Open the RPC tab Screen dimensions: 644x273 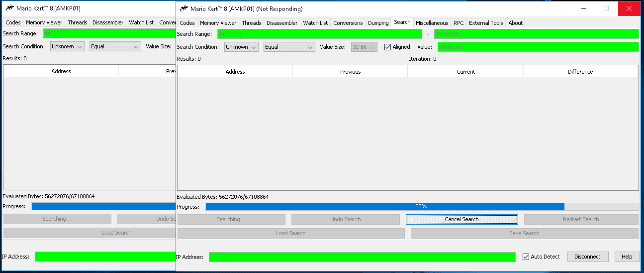(x=459, y=23)
